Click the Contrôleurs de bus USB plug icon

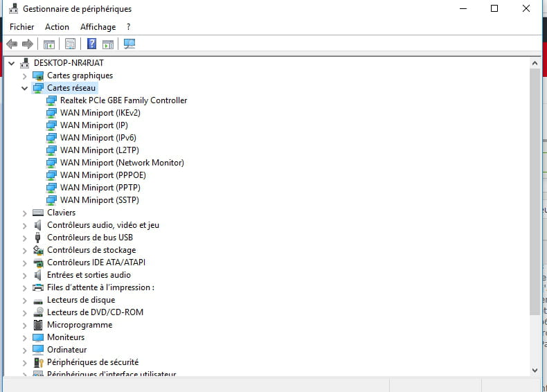pos(37,238)
